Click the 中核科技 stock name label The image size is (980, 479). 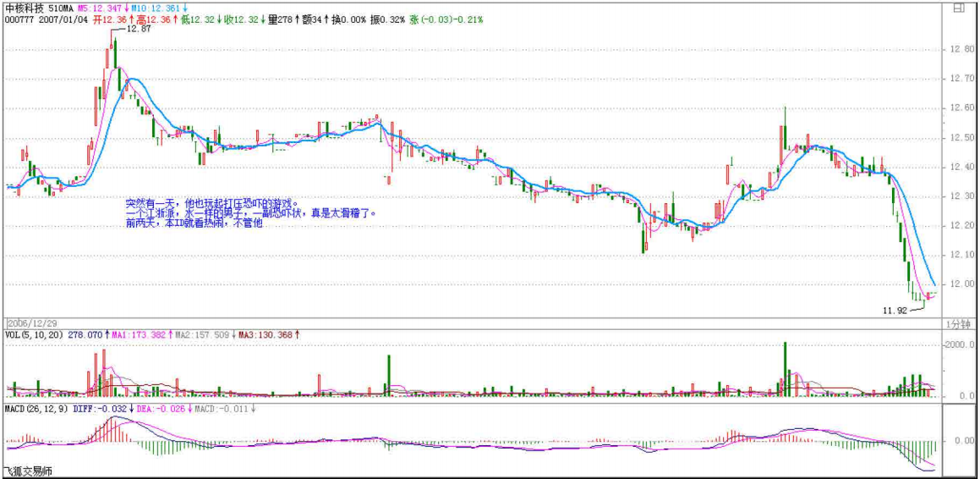click(24, 7)
